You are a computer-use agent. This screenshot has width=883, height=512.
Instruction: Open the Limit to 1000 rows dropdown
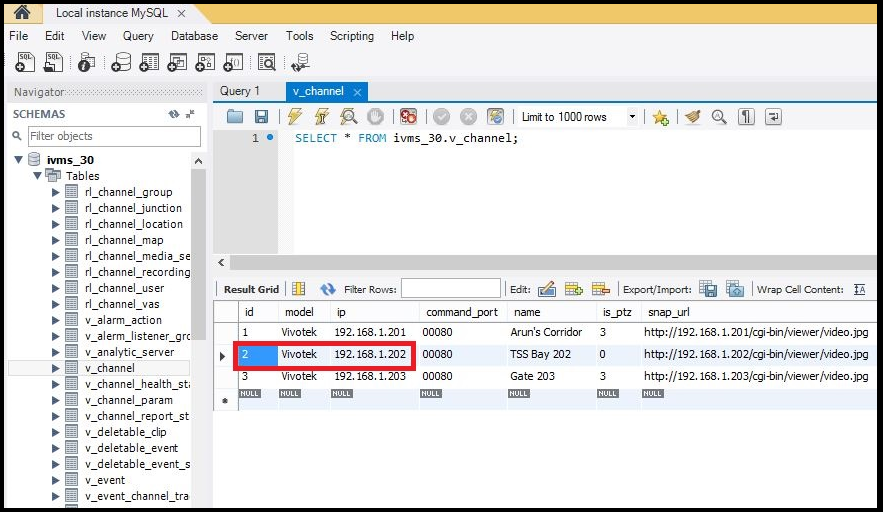(632, 117)
